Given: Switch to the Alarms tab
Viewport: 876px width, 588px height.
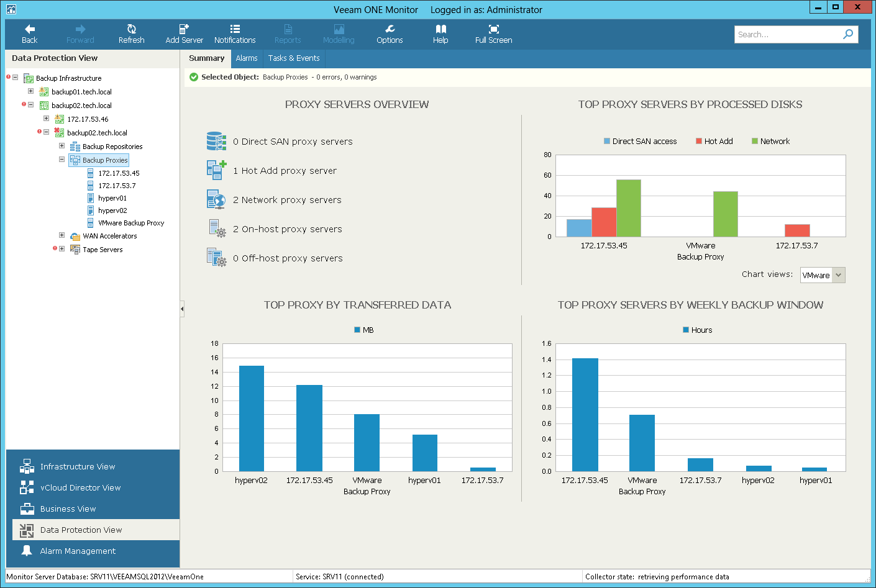Looking at the screenshot, I should click(247, 58).
